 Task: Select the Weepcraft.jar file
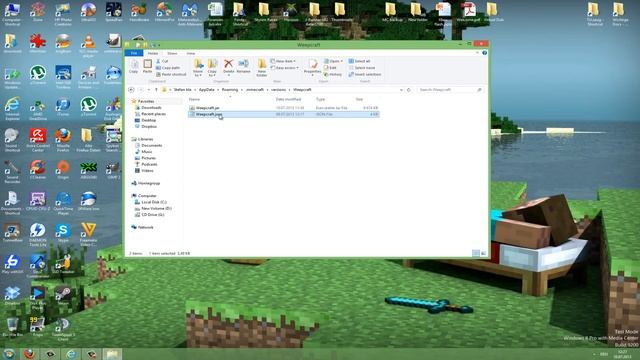click(x=283, y=108)
